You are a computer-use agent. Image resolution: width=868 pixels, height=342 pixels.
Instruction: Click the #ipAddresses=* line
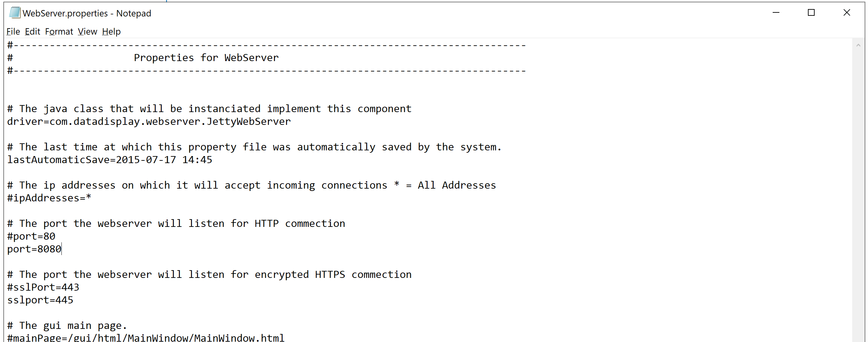coord(49,198)
